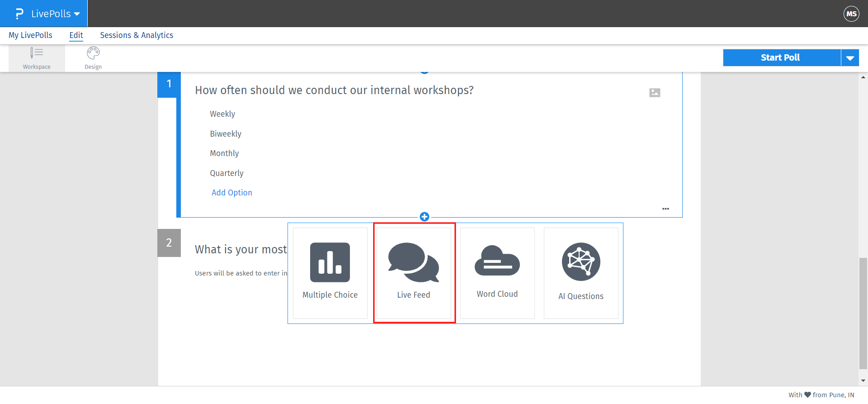The height and width of the screenshot is (404, 868).
Task: Click the Add Option link
Action: click(x=232, y=193)
